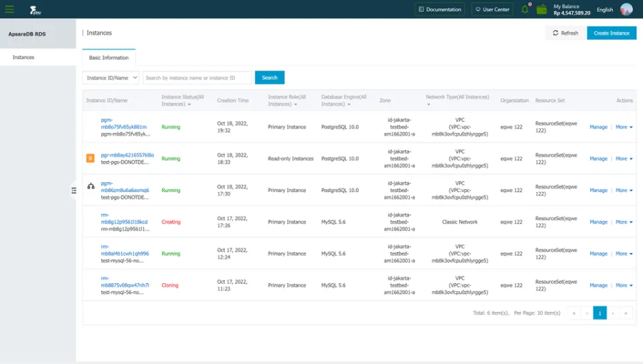
Task: Click the orange R read-only instance badge
Action: coord(90,158)
